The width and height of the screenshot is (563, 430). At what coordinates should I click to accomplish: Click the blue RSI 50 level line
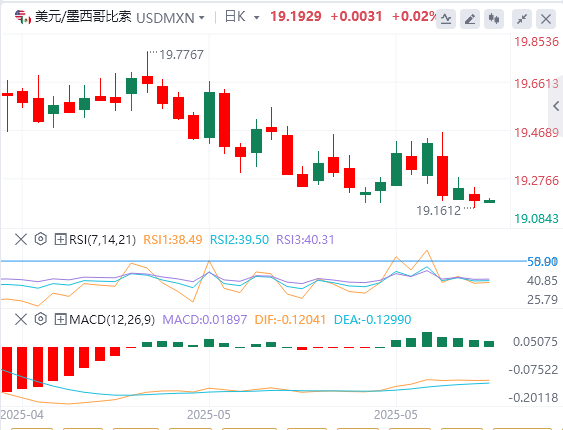[264, 261]
